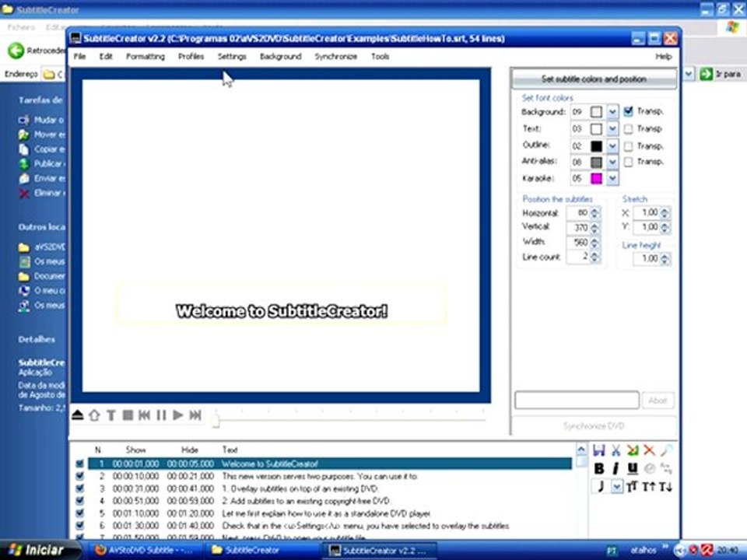Apply bold formatting with the B icon

tap(599, 468)
